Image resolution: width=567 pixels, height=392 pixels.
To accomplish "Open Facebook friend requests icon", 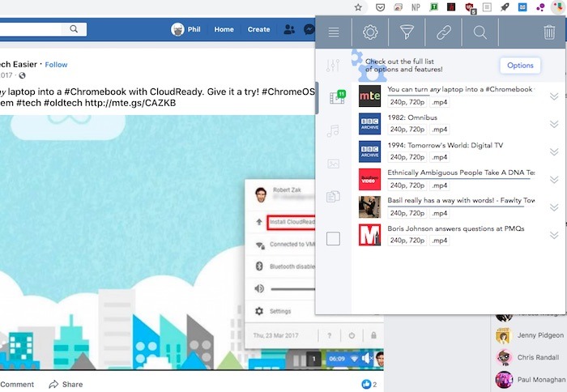I will click(289, 29).
